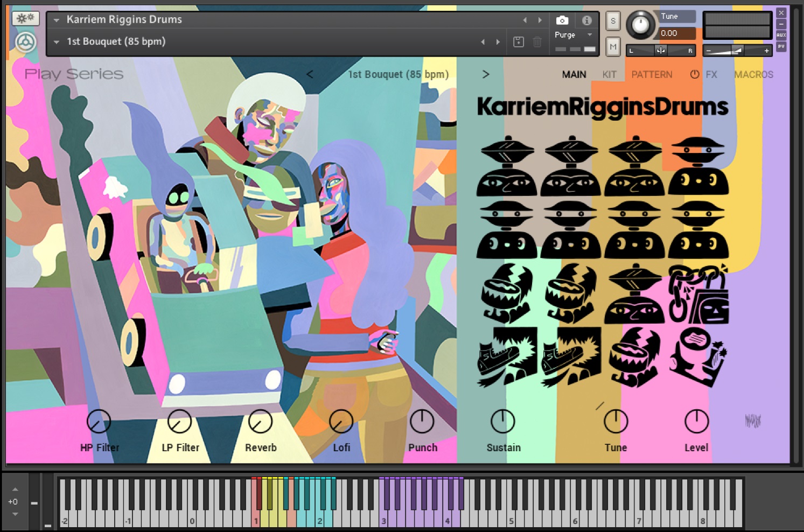The width and height of the screenshot is (804, 532).
Task: Trigger the chain and mask pad
Action: 698,293
